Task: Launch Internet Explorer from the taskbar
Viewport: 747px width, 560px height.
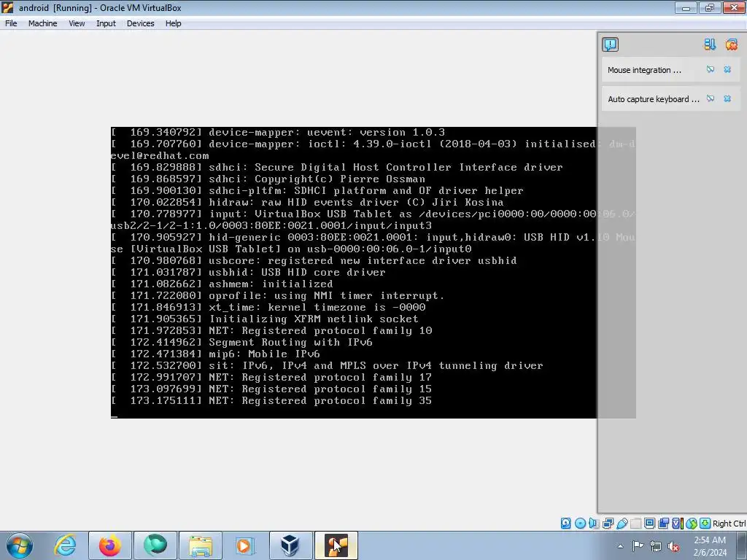Action: click(65, 545)
